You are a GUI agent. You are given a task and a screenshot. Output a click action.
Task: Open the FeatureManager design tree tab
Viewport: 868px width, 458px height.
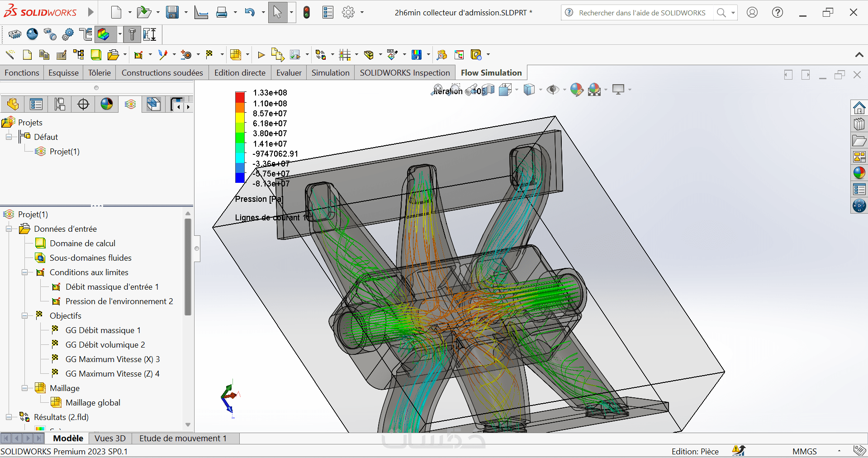[13, 104]
